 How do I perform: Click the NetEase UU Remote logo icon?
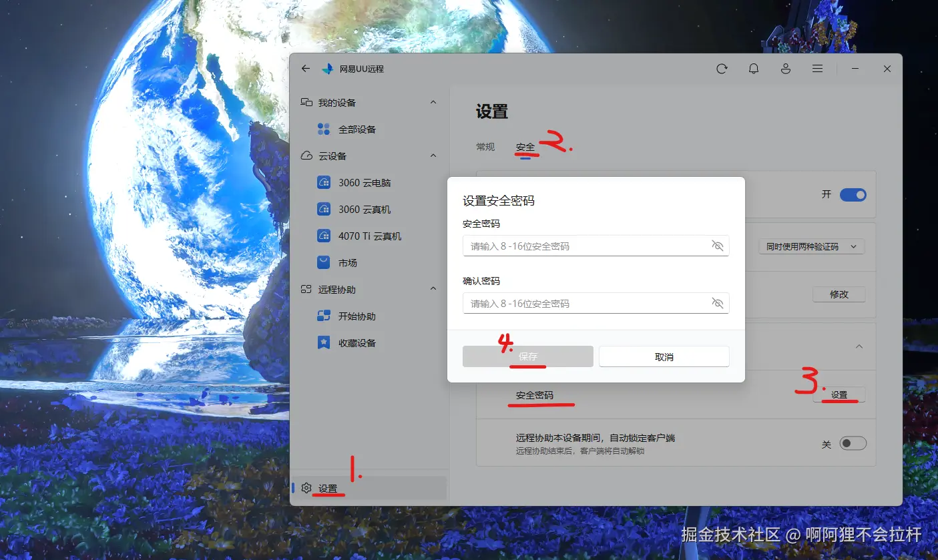[328, 69]
